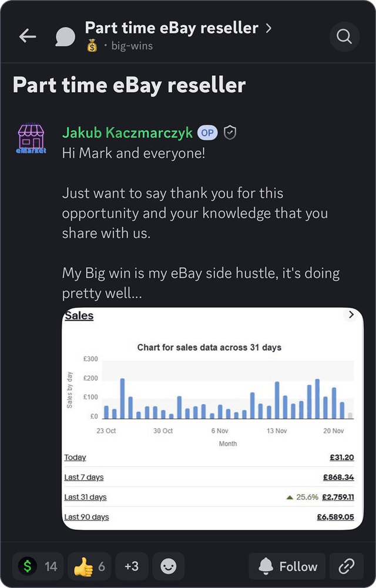Image resolution: width=376 pixels, height=588 pixels.
Task: Expand hidden reactions with the +3 pill
Action: pos(131,566)
